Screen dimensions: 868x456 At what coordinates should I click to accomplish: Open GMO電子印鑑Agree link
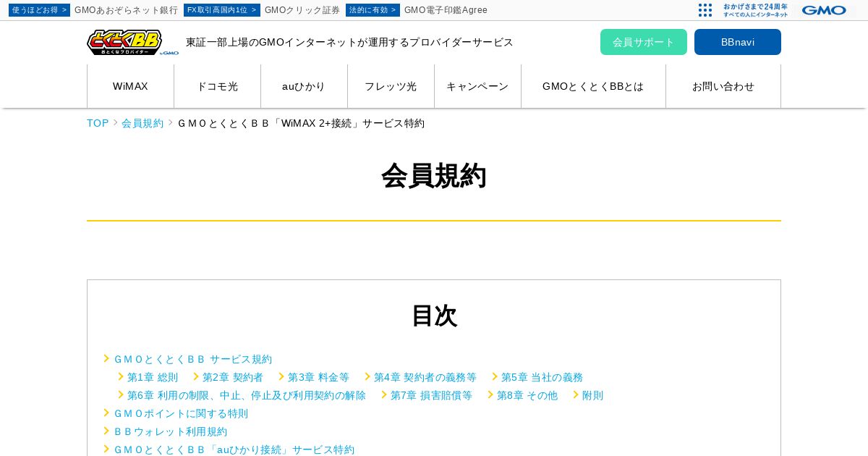point(446,10)
